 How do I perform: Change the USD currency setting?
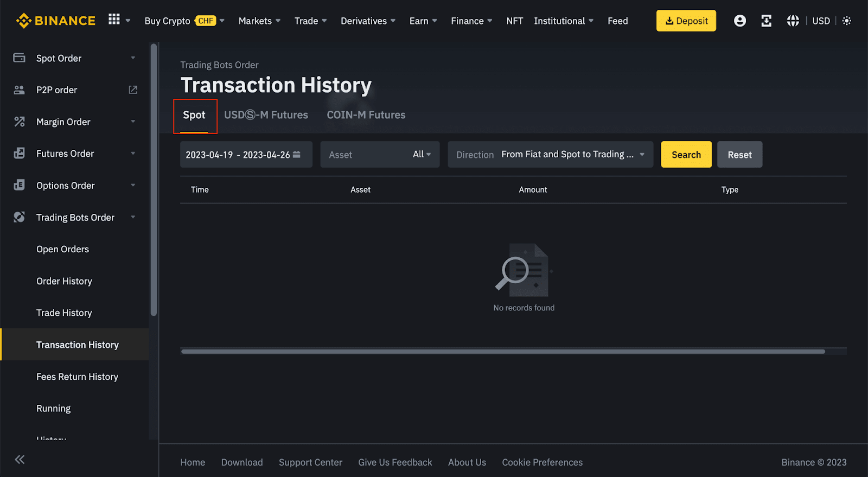[x=821, y=21]
